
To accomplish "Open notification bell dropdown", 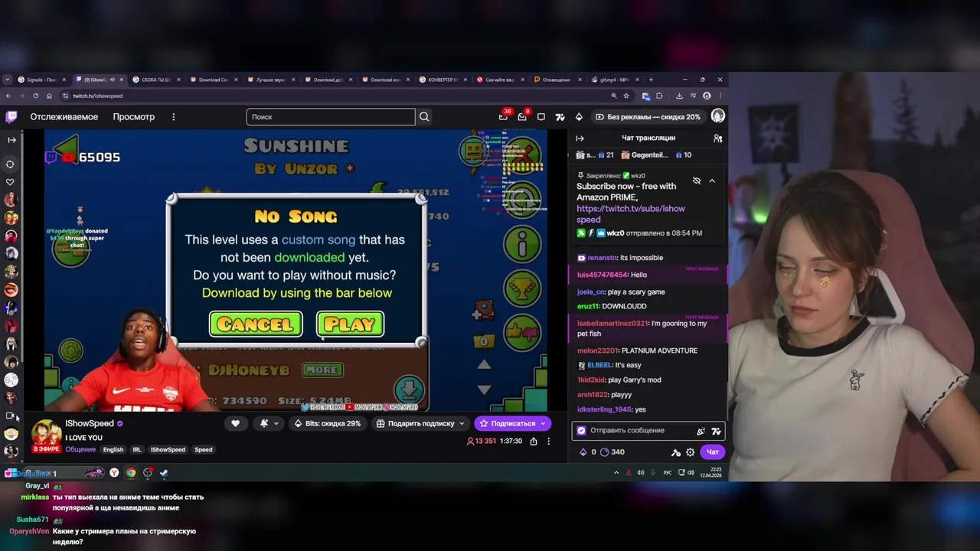I will click(267, 423).
